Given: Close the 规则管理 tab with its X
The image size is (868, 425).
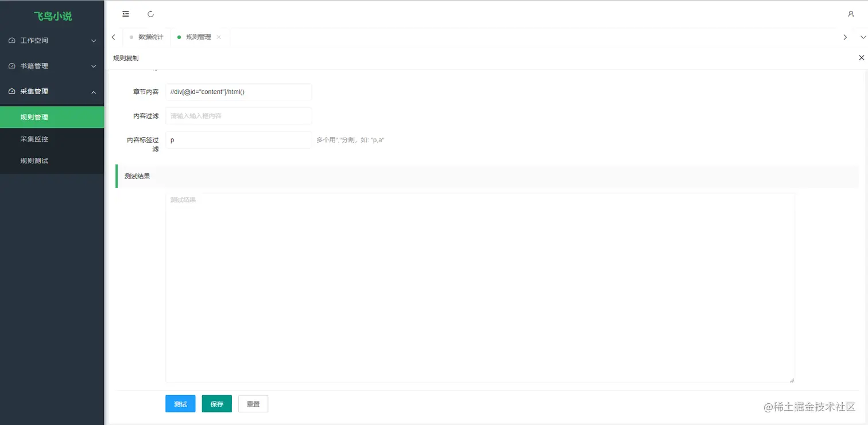Looking at the screenshot, I should (x=219, y=37).
